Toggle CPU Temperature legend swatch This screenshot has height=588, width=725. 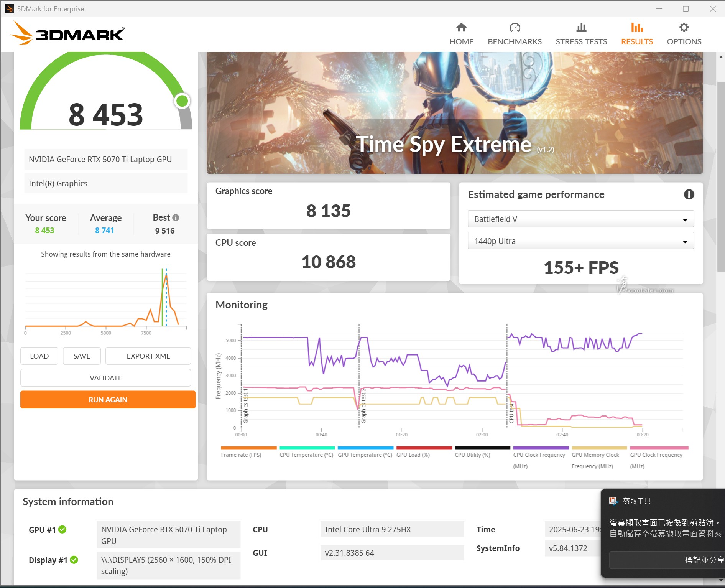click(307, 448)
